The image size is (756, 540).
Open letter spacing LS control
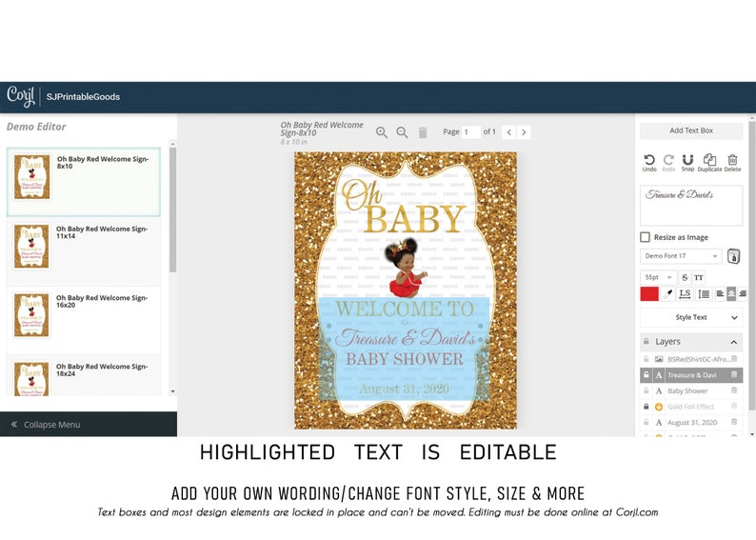tap(685, 293)
